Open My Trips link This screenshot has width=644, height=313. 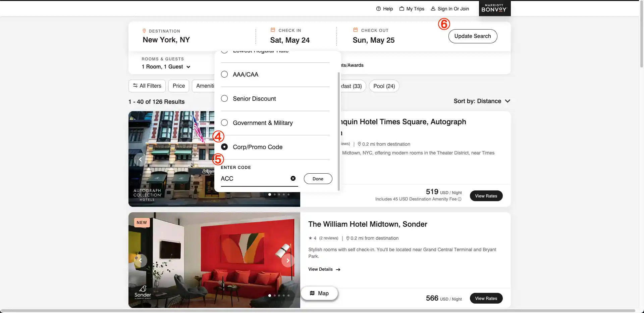[x=412, y=9]
